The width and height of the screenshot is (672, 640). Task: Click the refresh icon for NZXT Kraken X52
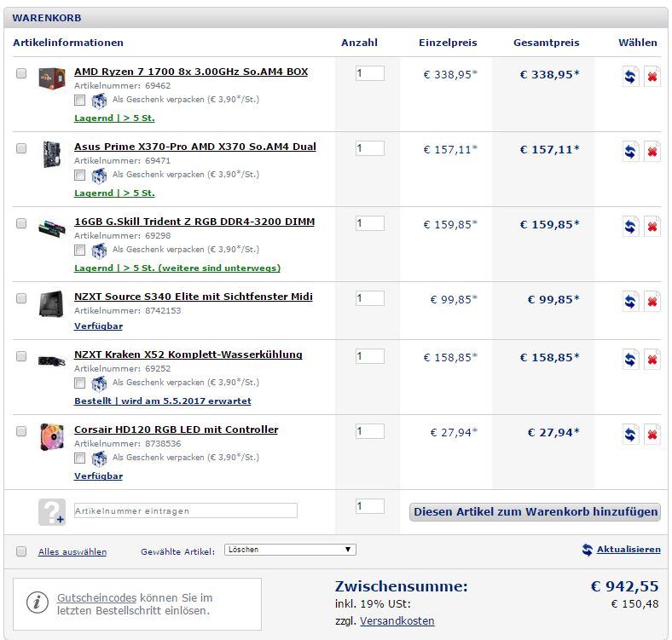click(x=630, y=360)
